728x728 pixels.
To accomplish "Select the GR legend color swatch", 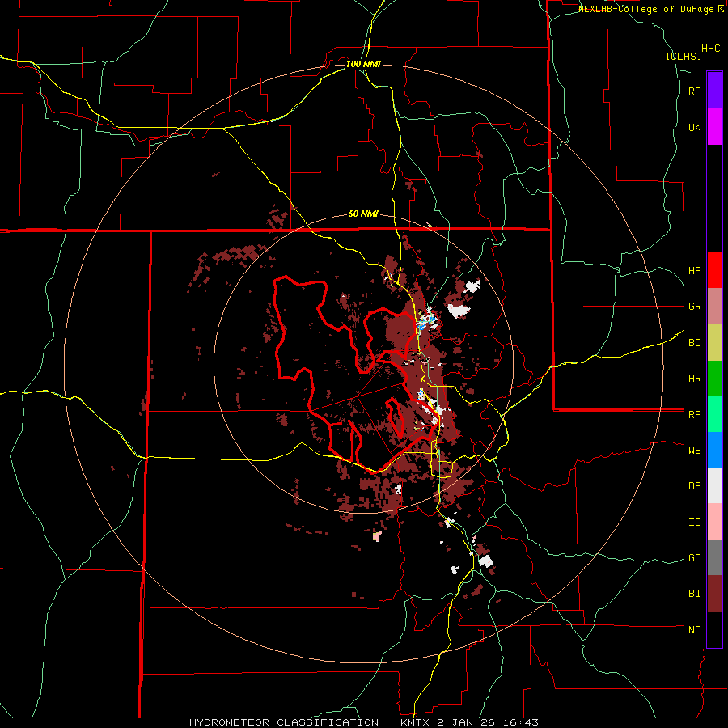I will tap(714, 307).
